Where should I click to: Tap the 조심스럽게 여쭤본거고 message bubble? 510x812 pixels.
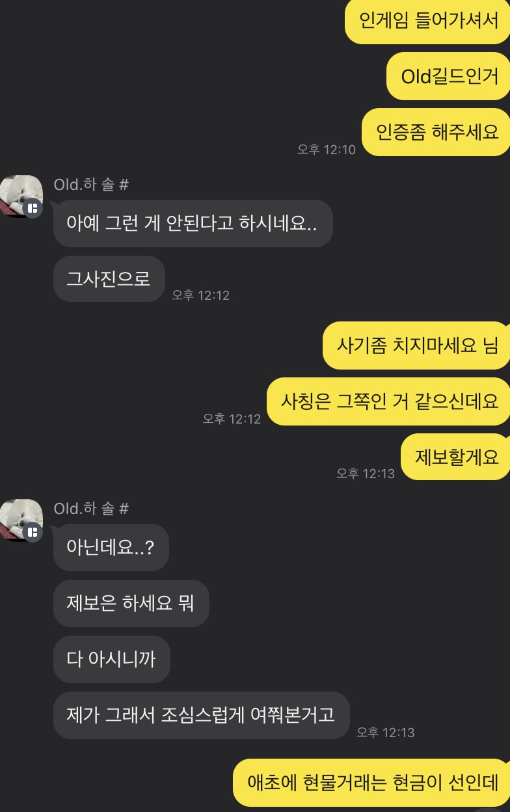[x=201, y=715]
